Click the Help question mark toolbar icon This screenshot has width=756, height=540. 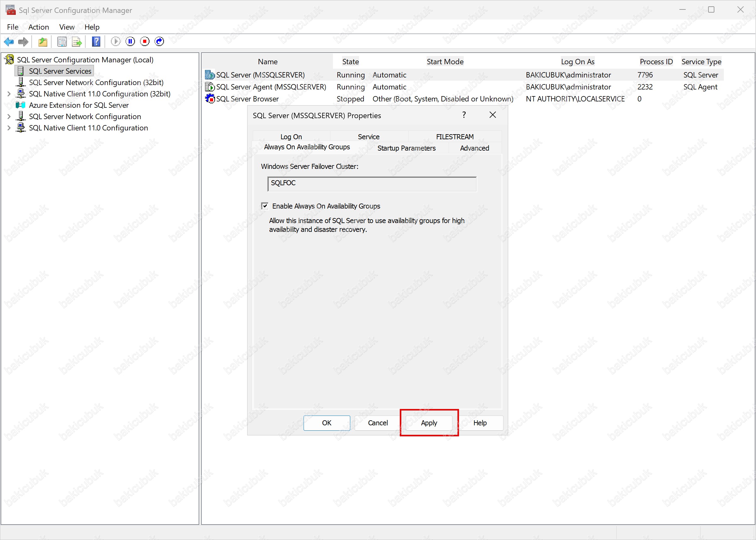(x=96, y=42)
